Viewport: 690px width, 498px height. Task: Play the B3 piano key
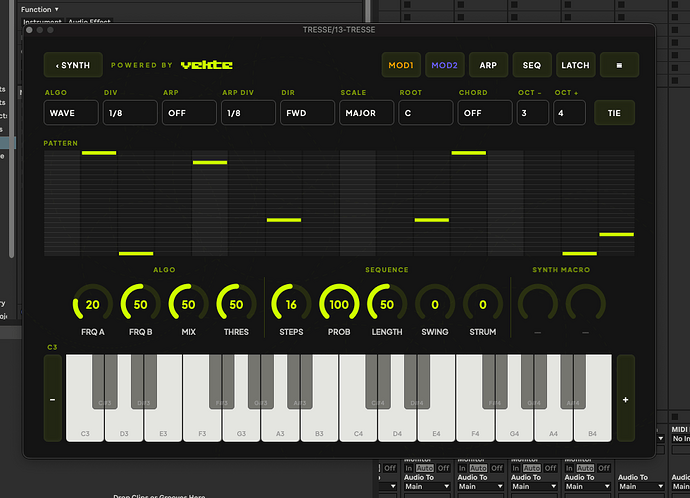pyautogui.click(x=319, y=426)
